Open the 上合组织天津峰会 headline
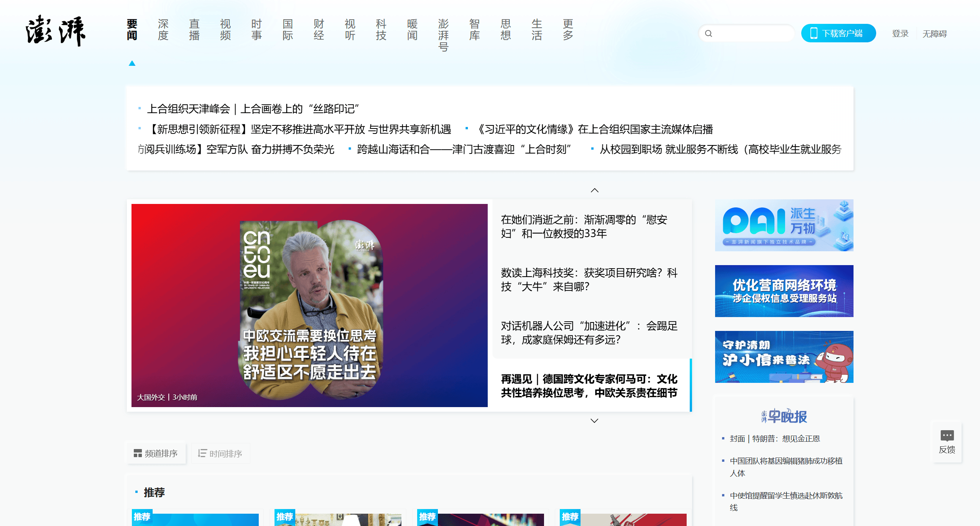This screenshot has width=980, height=526. coord(253,109)
